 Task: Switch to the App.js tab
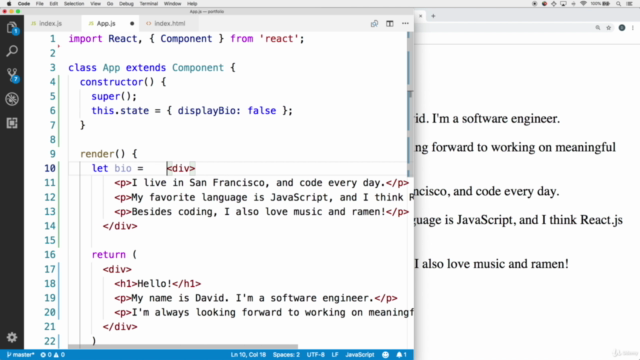pyautogui.click(x=106, y=24)
